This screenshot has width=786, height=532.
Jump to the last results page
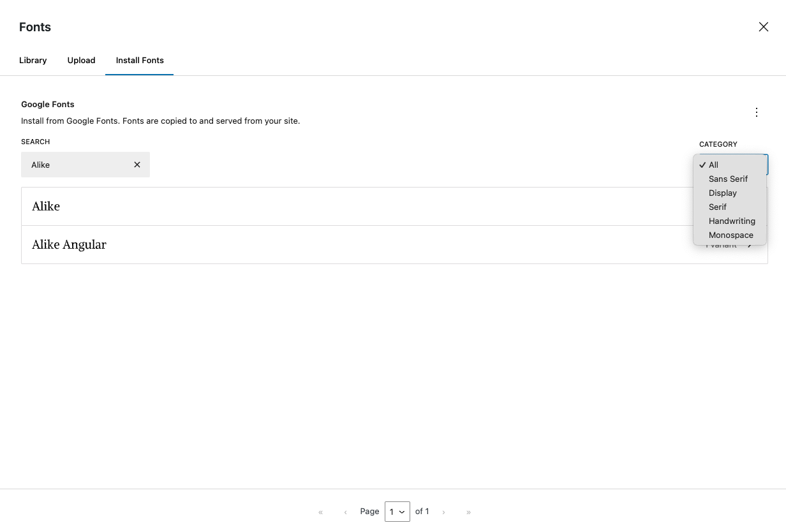pos(468,512)
